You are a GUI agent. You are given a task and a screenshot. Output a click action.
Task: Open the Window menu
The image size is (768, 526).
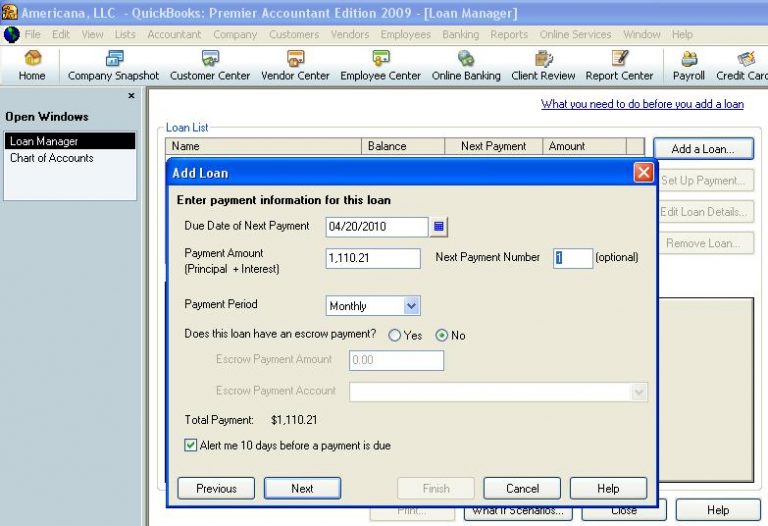(642, 34)
